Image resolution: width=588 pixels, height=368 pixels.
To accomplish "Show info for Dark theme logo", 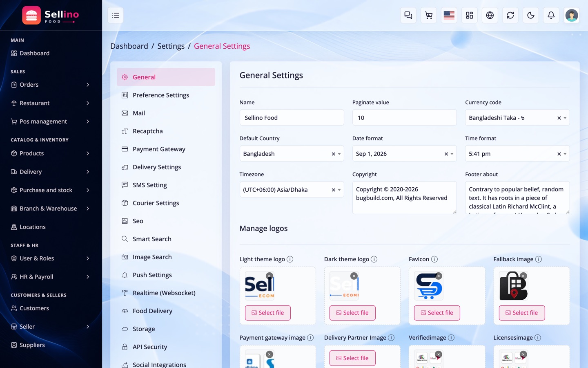I will [374, 259].
